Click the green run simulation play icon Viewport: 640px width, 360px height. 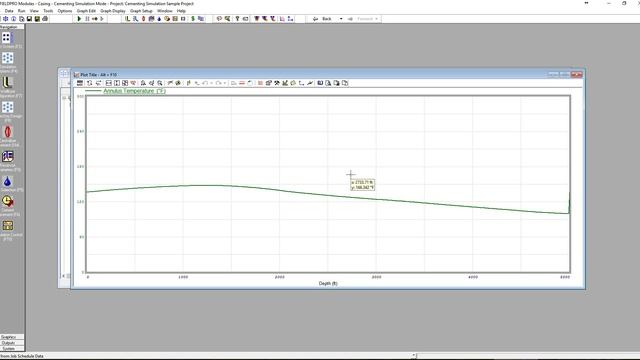[79, 19]
